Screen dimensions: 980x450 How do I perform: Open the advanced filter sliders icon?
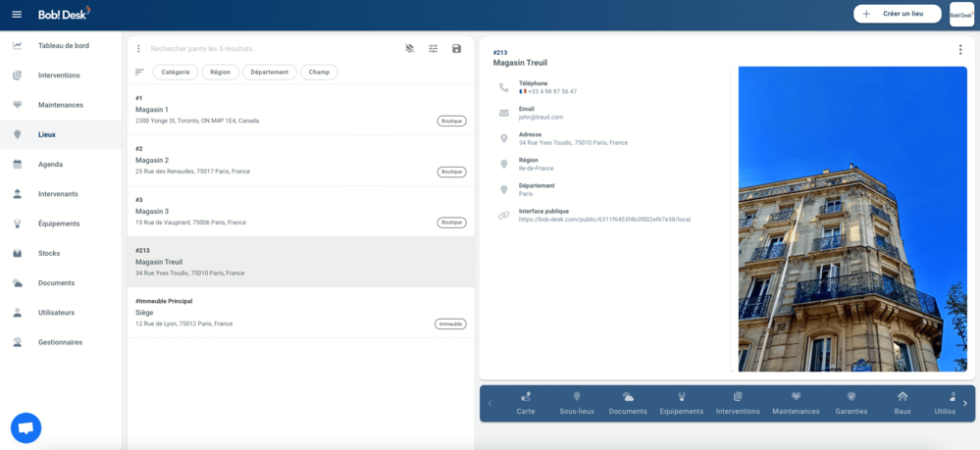click(x=434, y=48)
